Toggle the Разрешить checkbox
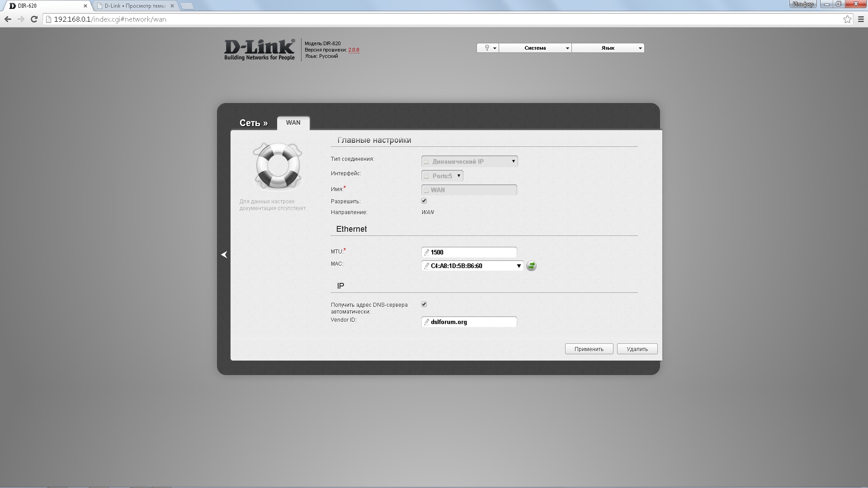The height and width of the screenshot is (488, 868). tap(424, 201)
